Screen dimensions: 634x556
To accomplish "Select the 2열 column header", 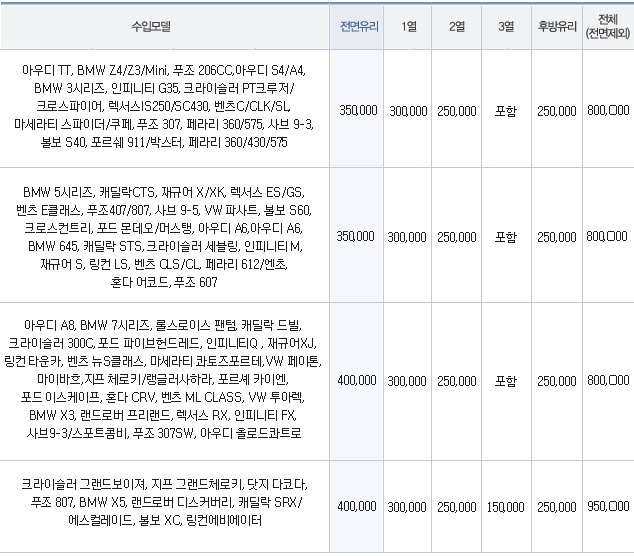I will pyautogui.click(x=457, y=27).
